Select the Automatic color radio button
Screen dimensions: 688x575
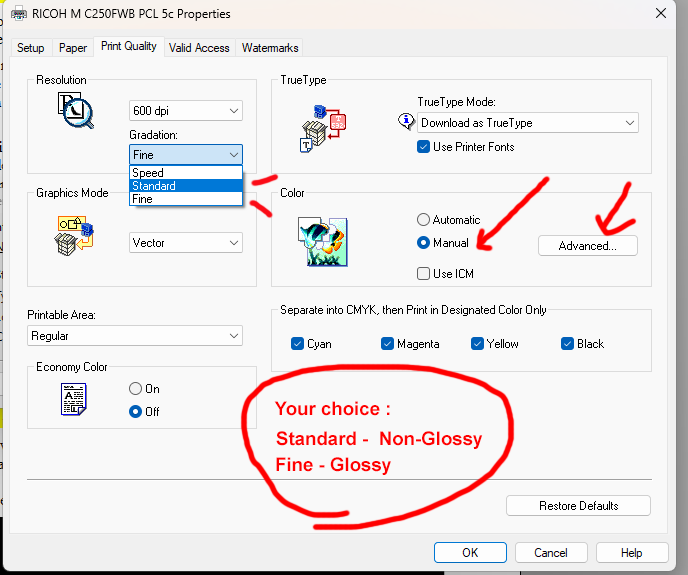424,220
